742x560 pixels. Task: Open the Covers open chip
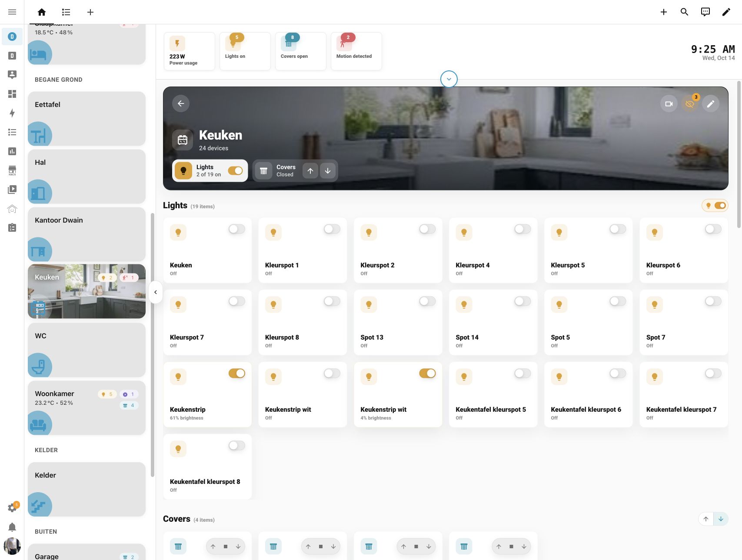pos(301,51)
